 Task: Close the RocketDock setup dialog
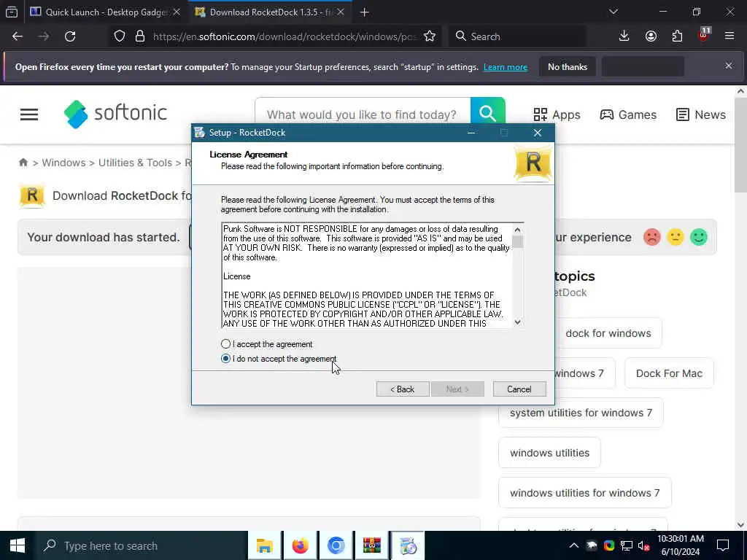(x=538, y=133)
